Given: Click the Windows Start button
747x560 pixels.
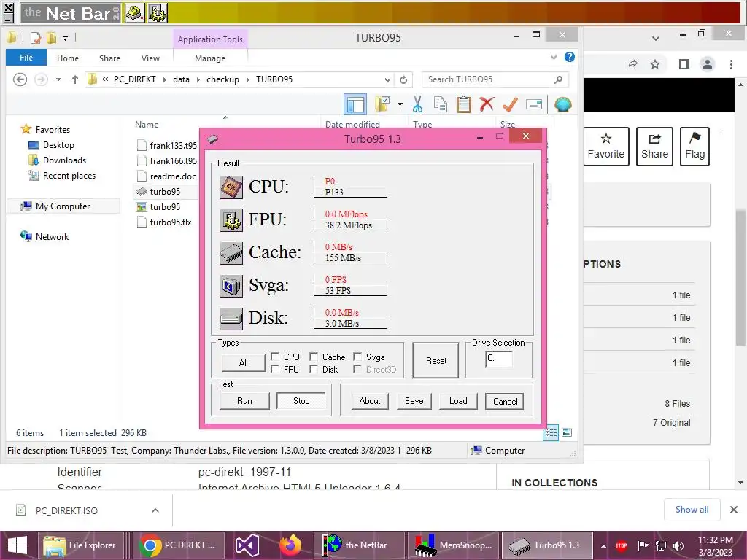Looking at the screenshot, I should pyautogui.click(x=18, y=545).
